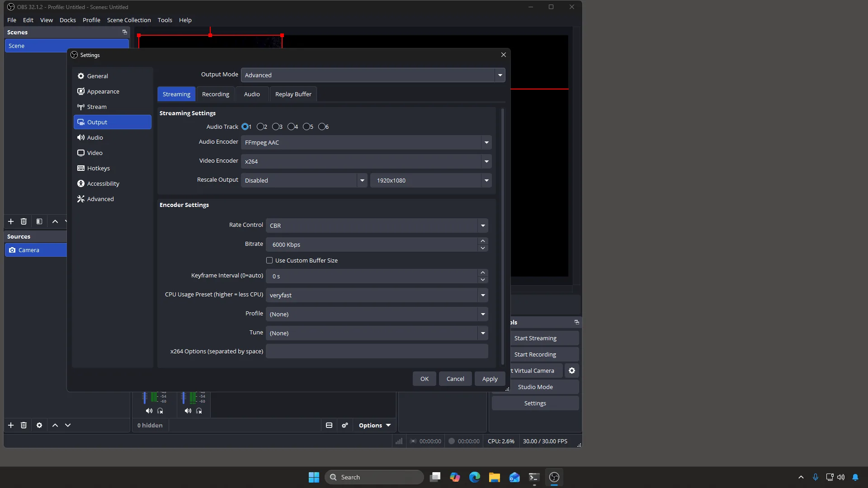Expand the Rate Control CBR dropdown
Image resolution: width=868 pixels, height=488 pixels.
[377, 225]
